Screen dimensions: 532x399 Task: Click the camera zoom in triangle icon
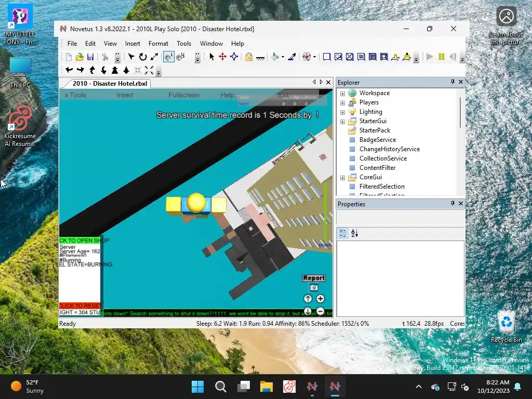tap(115, 70)
